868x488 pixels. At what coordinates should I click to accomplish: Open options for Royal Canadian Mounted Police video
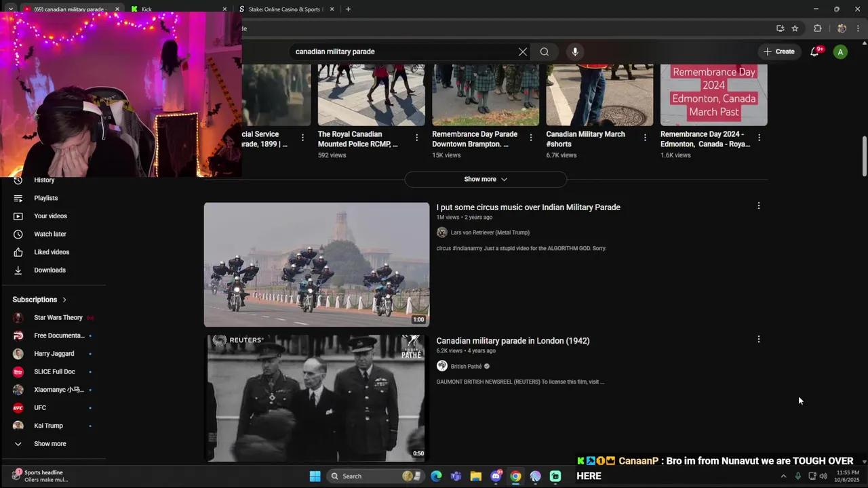pos(416,138)
